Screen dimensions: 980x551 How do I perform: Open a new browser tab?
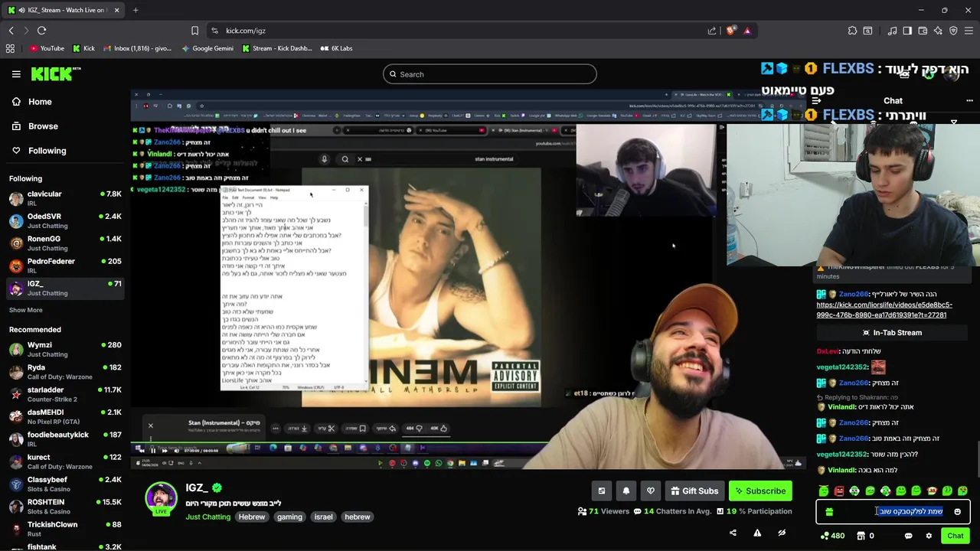point(136,10)
